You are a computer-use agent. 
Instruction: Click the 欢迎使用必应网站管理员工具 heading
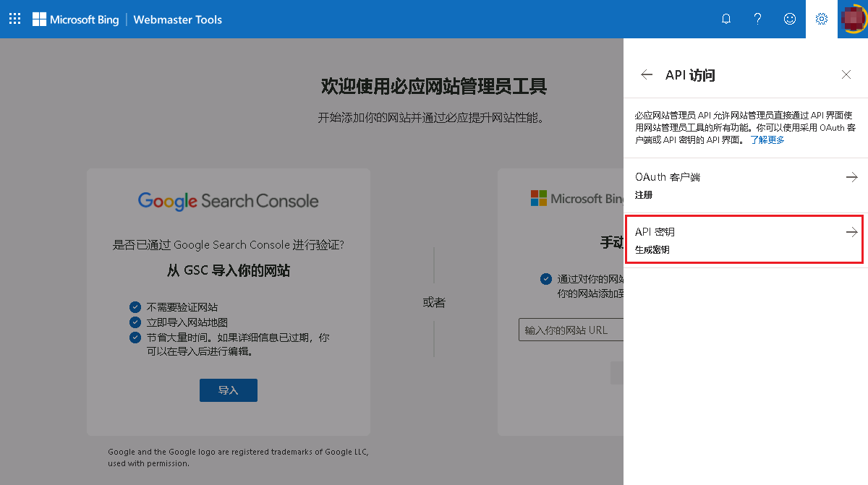(434, 87)
